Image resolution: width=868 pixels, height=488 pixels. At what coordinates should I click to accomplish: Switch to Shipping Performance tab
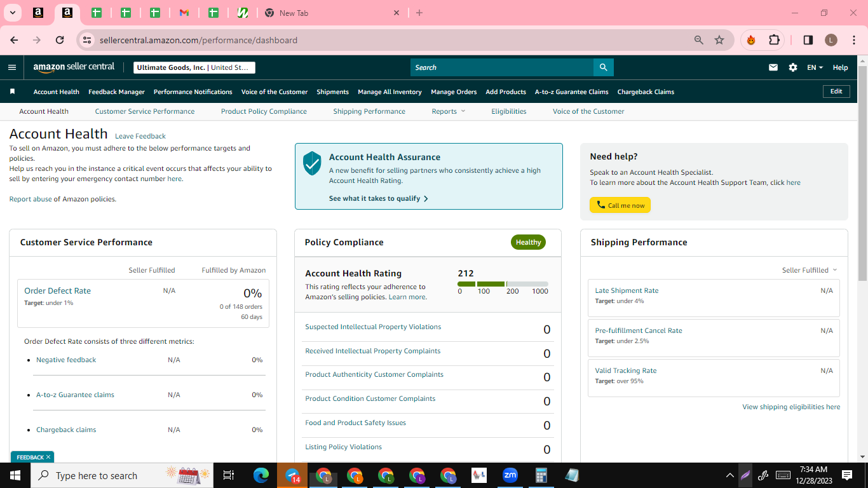click(x=369, y=111)
